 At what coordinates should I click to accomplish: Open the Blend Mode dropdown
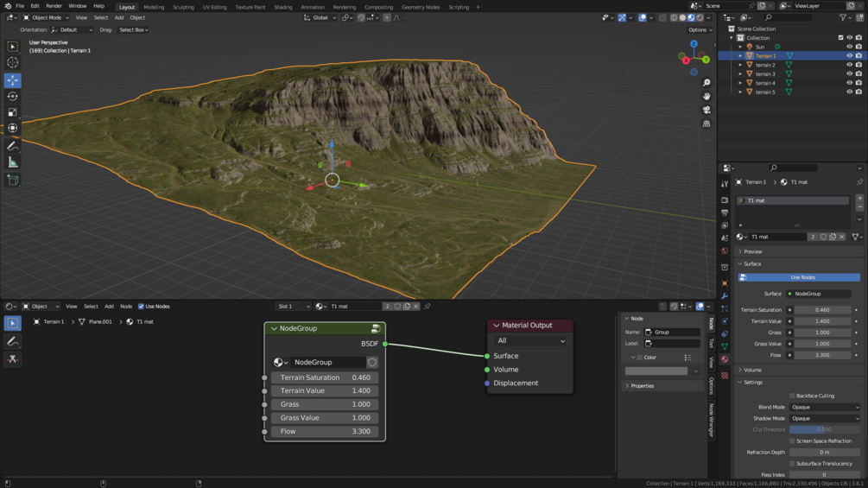825,407
